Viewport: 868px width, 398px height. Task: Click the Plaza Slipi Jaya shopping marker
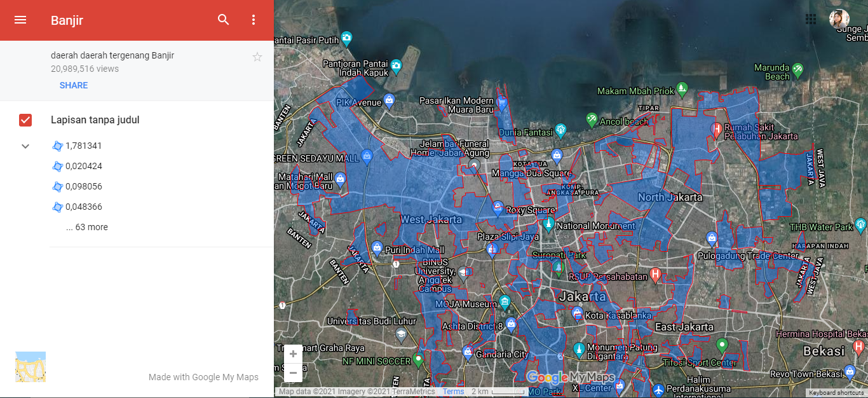[492, 250]
